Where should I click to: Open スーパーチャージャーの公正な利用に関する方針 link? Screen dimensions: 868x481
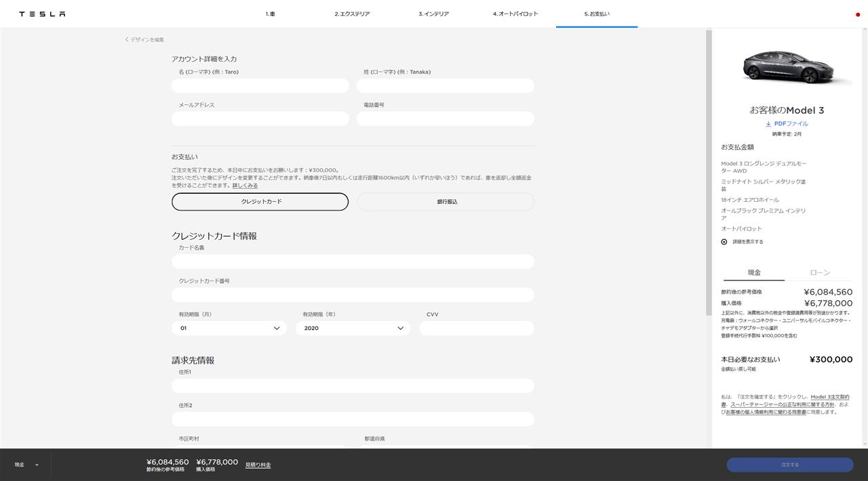[x=782, y=404]
